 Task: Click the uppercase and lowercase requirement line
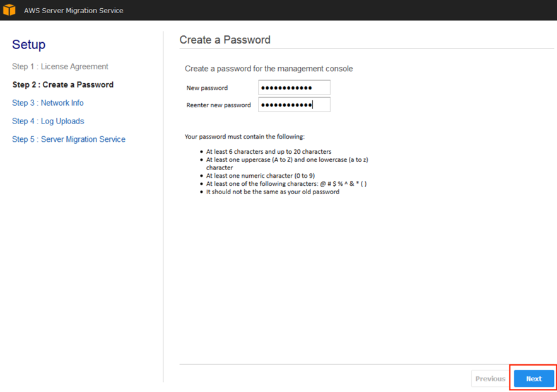pos(287,163)
